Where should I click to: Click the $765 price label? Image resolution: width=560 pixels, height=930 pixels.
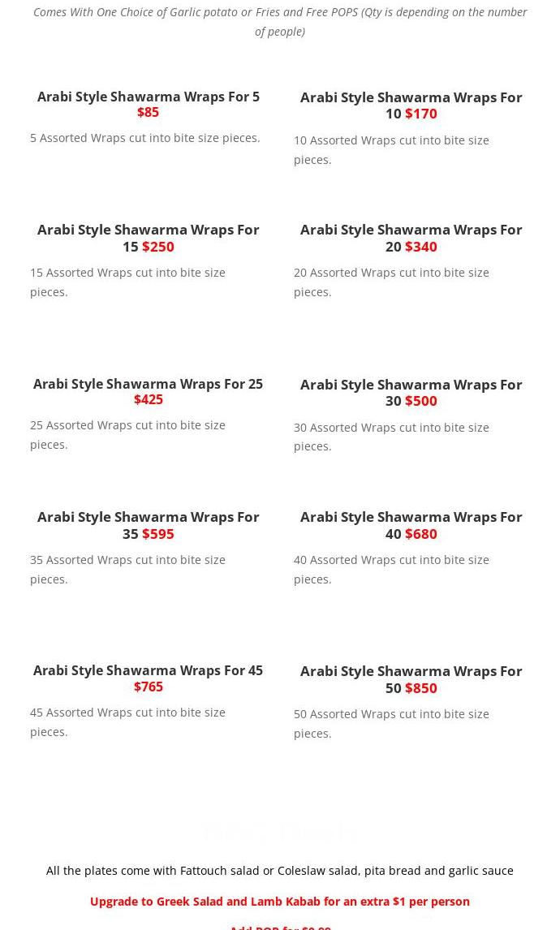click(x=149, y=687)
